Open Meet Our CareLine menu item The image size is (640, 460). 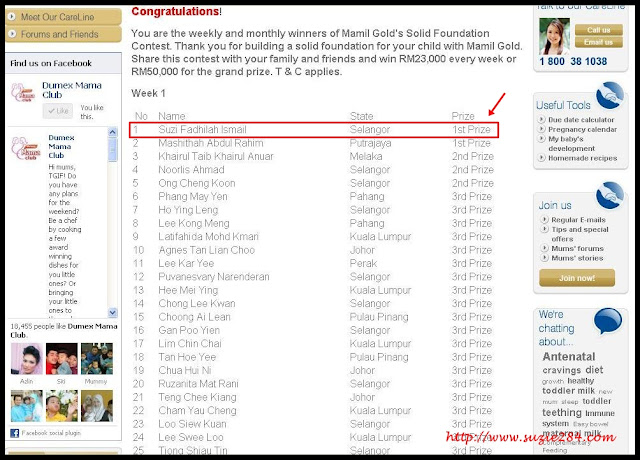(x=63, y=17)
